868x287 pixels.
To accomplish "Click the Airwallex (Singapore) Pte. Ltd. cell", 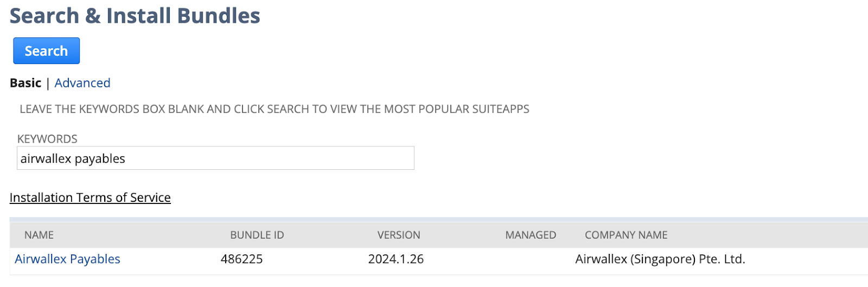I will click(x=660, y=259).
